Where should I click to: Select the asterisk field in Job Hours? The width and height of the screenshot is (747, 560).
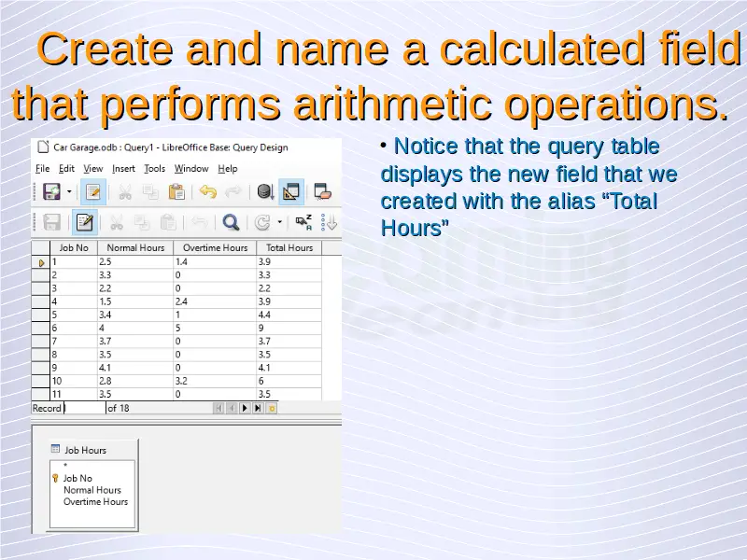[65, 466]
